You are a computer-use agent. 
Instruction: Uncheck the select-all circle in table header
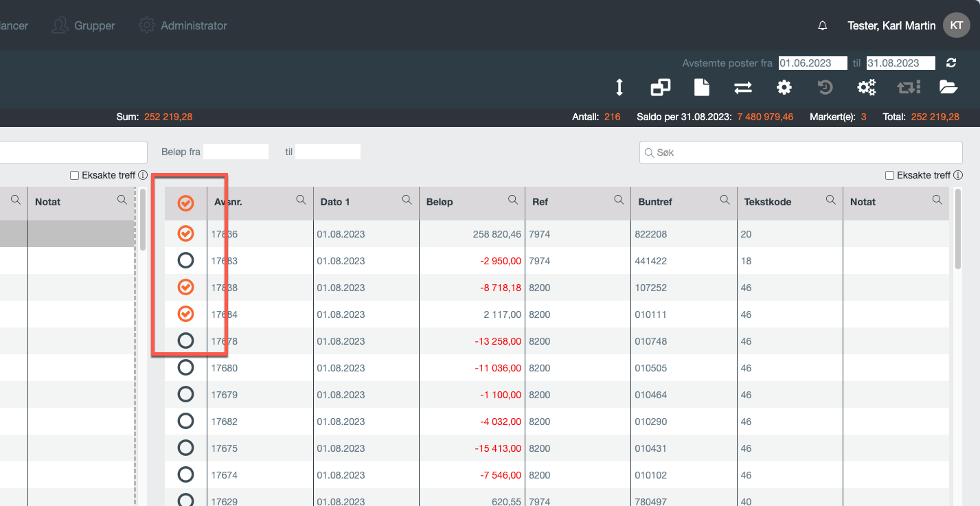pos(185,203)
